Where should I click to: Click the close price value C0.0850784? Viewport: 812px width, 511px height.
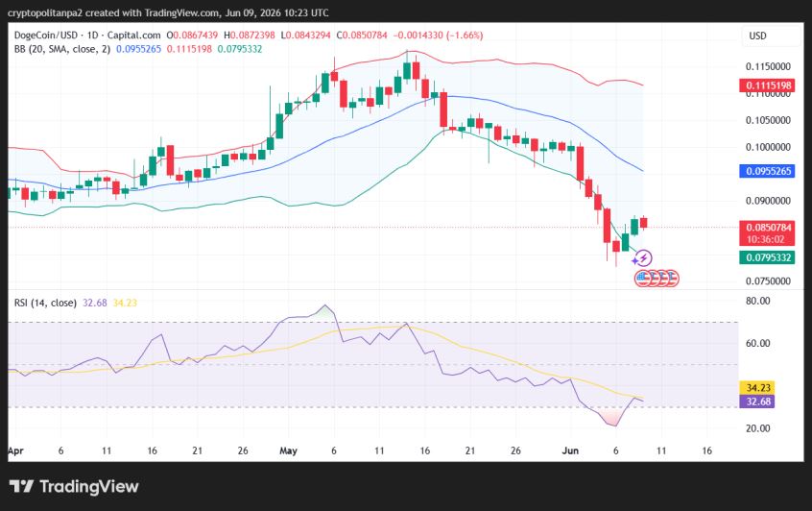click(362, 36)
